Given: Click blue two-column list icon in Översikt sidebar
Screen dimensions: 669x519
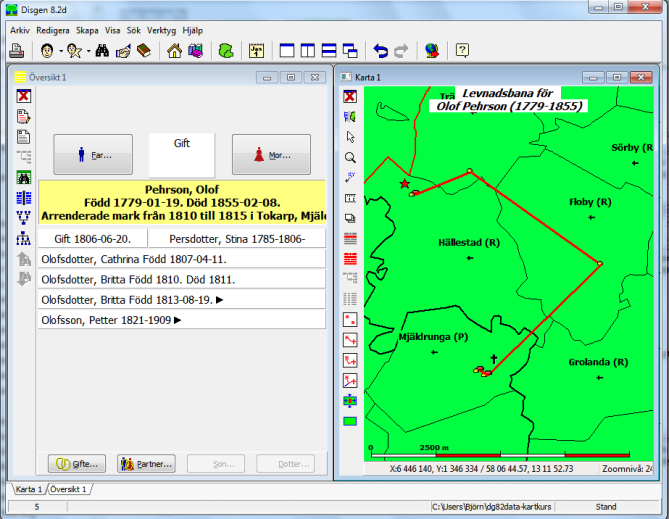Looking at the screenshot, I should pos(23,198).
